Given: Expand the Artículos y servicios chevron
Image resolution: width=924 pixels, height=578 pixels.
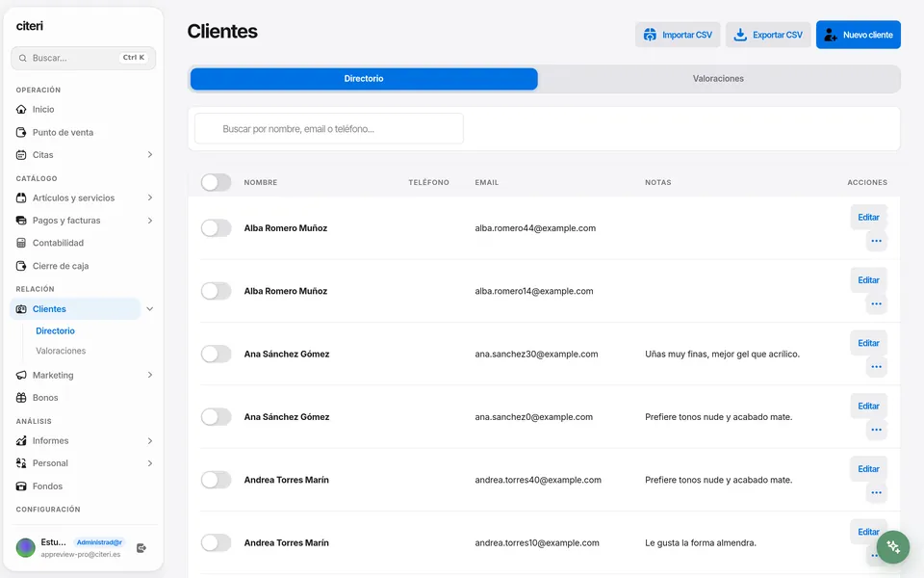Looking at the screenshot, I should [x=150, y=197].
